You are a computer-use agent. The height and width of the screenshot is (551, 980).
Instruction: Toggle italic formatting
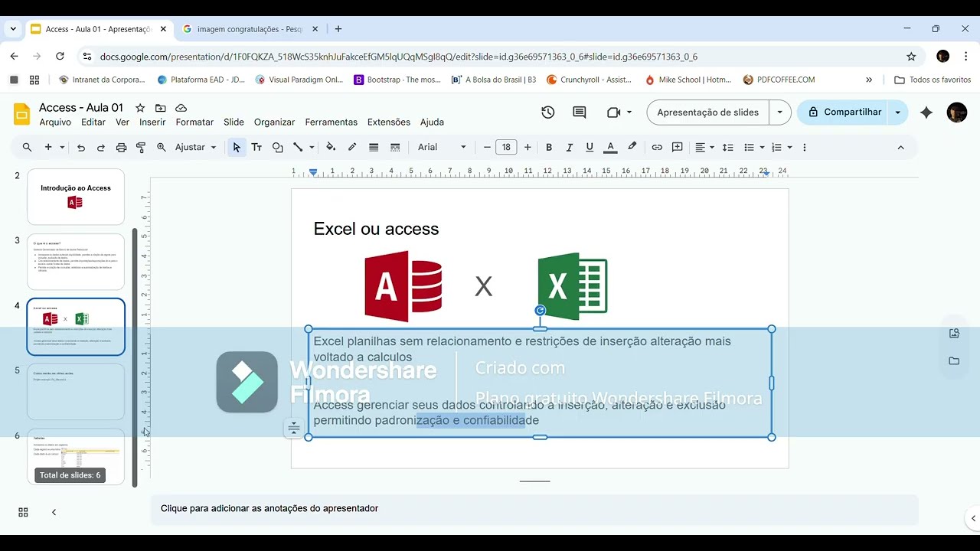click(569, 147)
